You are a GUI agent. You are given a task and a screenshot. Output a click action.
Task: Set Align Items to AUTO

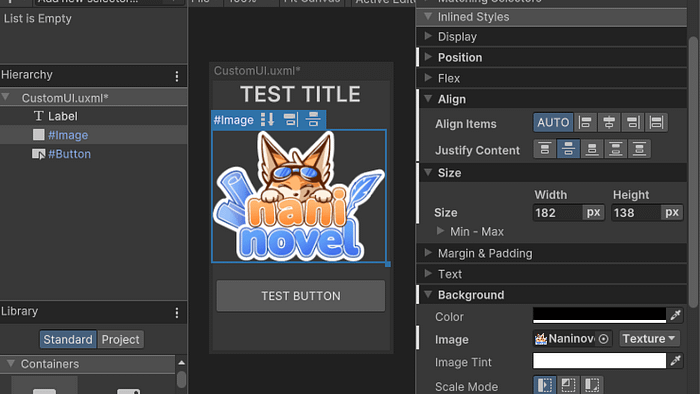click(x=553, y=123)
